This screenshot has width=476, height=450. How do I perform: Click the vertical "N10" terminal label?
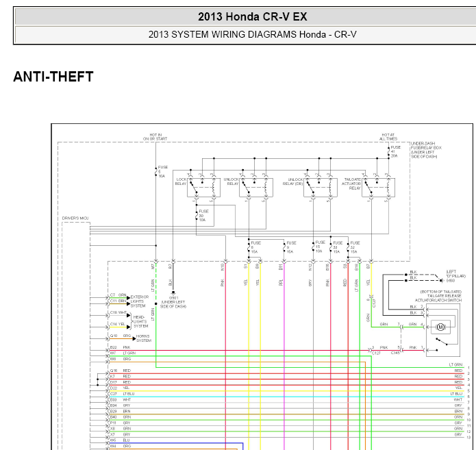pos(223,267)
